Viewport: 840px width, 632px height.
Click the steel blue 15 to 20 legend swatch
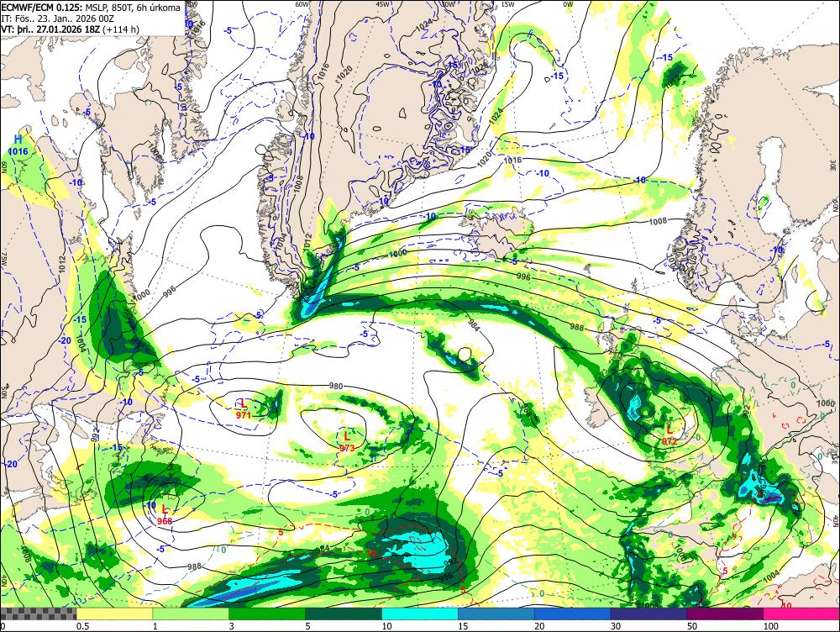(496, 614)
